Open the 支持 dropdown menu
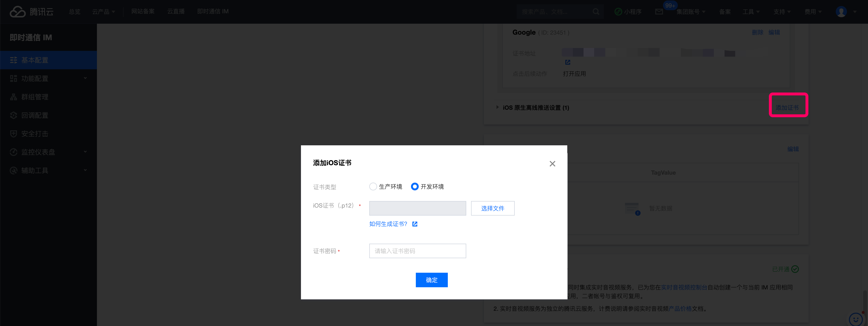Screen dimensions: 868x326 [782, 12]
